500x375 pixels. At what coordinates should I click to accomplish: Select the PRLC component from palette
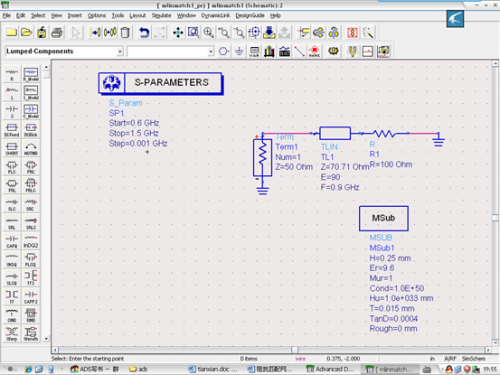31,186
